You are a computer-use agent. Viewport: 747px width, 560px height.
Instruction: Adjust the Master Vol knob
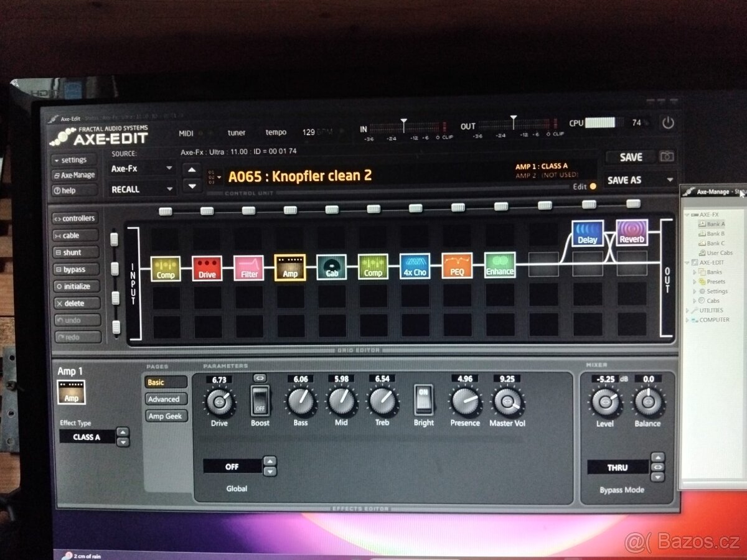(507, 401)
